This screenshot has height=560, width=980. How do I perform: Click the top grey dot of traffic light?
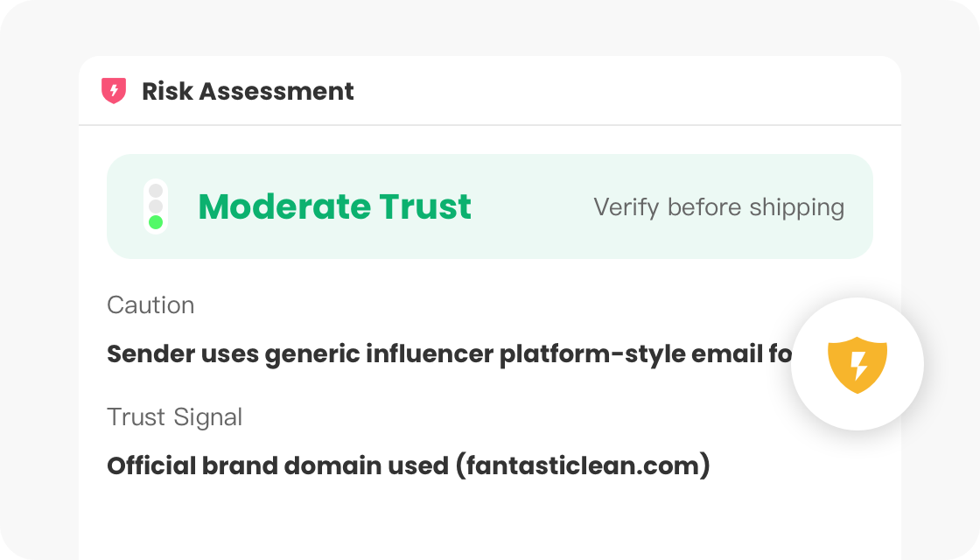tap(156, 190)
